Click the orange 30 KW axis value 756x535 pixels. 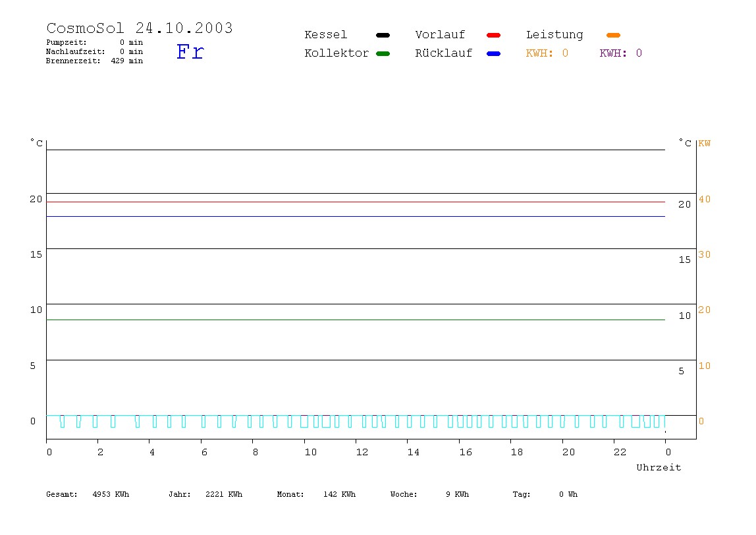tap(705, 255)
